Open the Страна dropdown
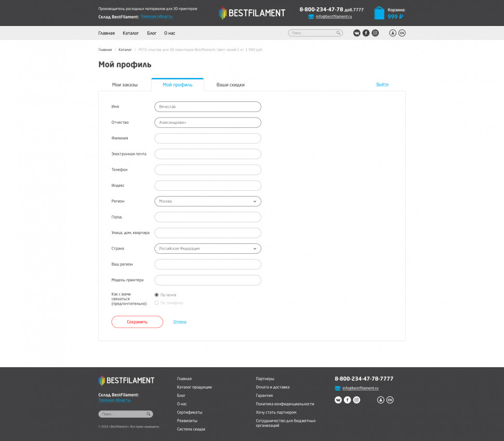504x441 pixels. (x=208, y=249)
